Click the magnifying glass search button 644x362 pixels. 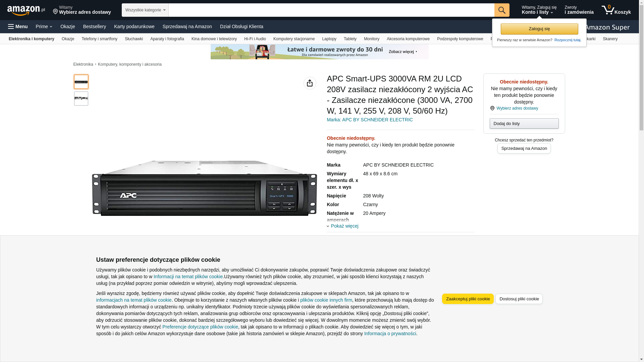(x=501, y=10)
